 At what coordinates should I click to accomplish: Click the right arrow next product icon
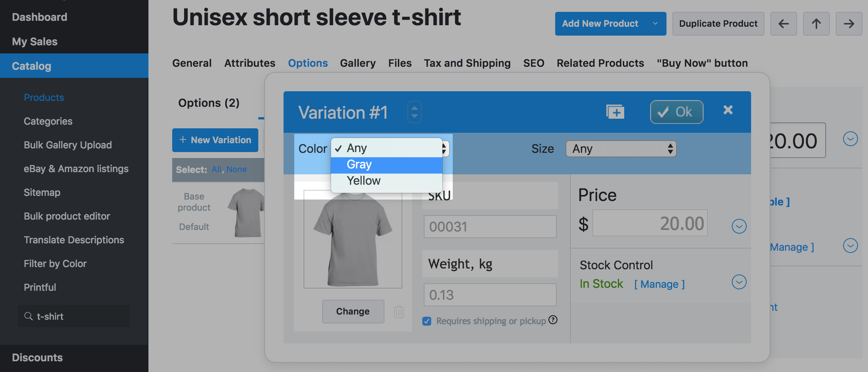point(849,24)
